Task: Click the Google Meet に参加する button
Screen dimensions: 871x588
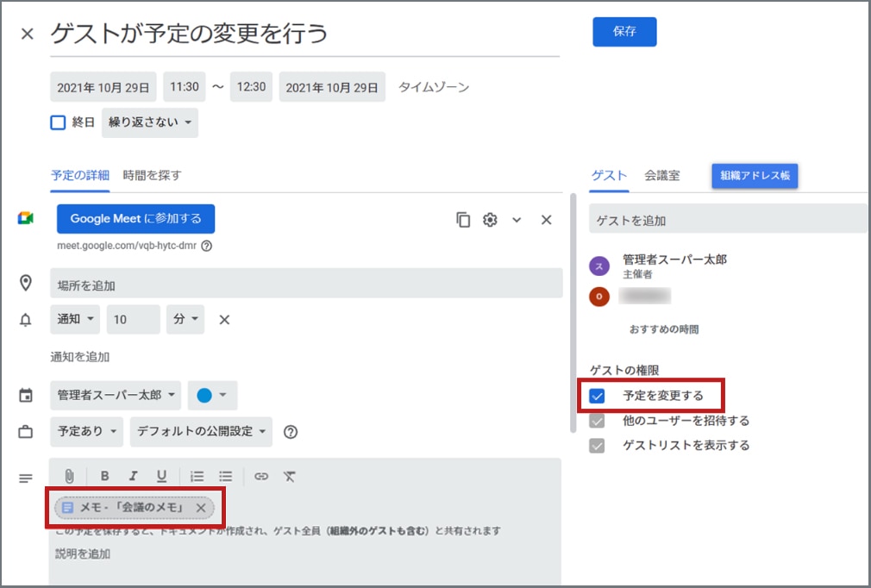Action: point(135,219)
